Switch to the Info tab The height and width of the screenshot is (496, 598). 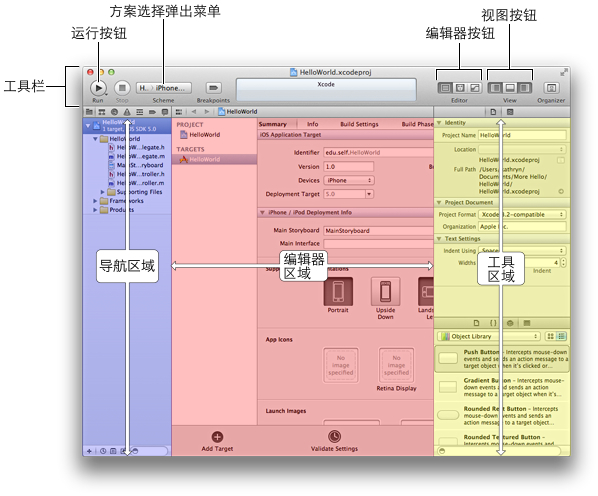(x=313, y=124)
